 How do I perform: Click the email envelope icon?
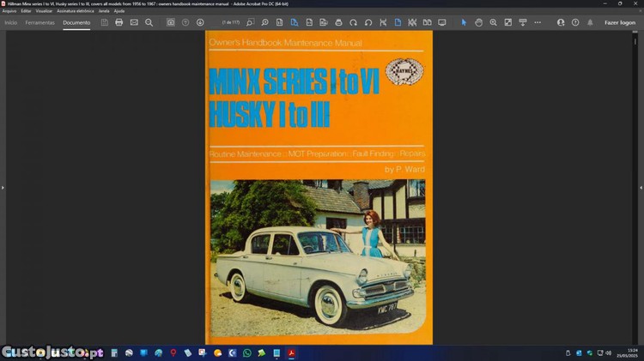tap(134, 22)
